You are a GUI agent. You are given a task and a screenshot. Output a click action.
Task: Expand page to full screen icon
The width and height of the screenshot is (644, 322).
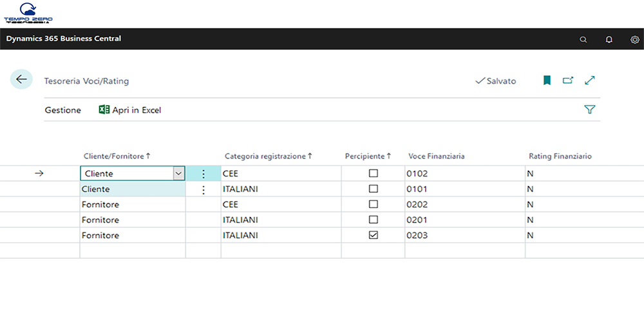(590, 80)
